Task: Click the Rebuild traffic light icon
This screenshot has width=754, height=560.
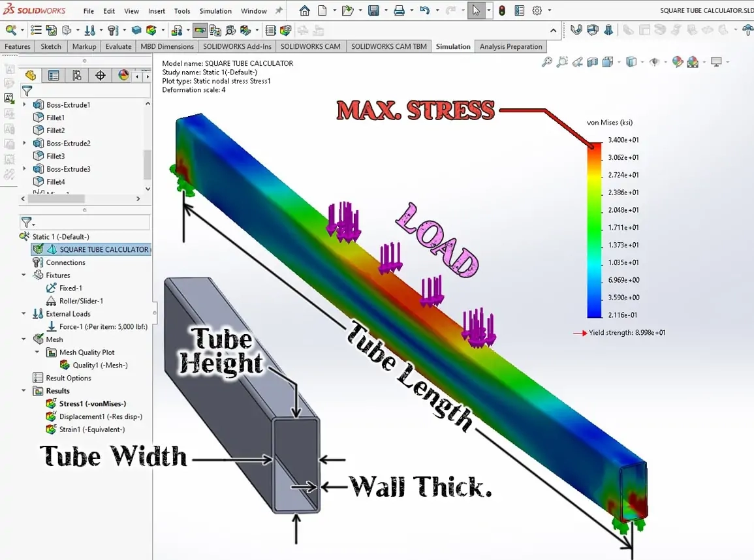Action: [x=502, y=10]
